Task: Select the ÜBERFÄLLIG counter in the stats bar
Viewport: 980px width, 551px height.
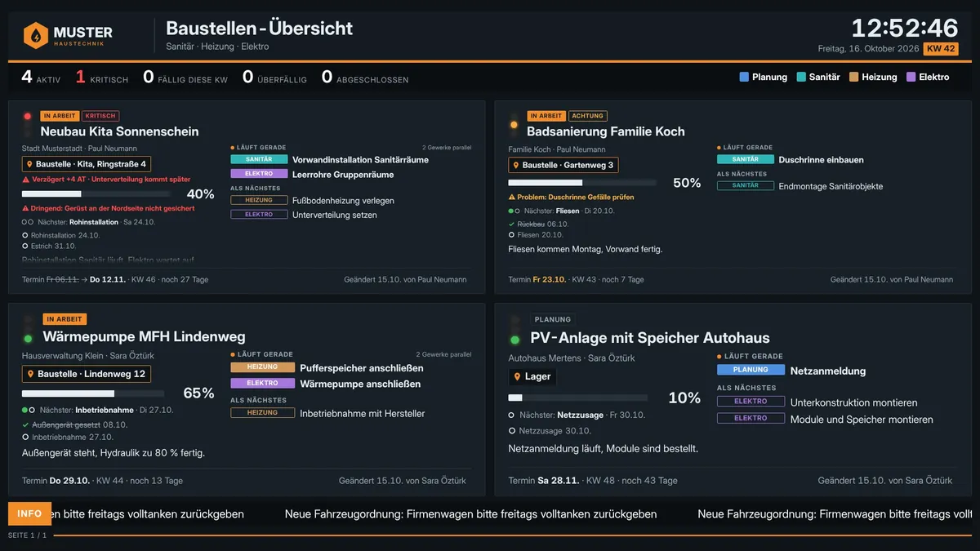Action: (274, 78)
